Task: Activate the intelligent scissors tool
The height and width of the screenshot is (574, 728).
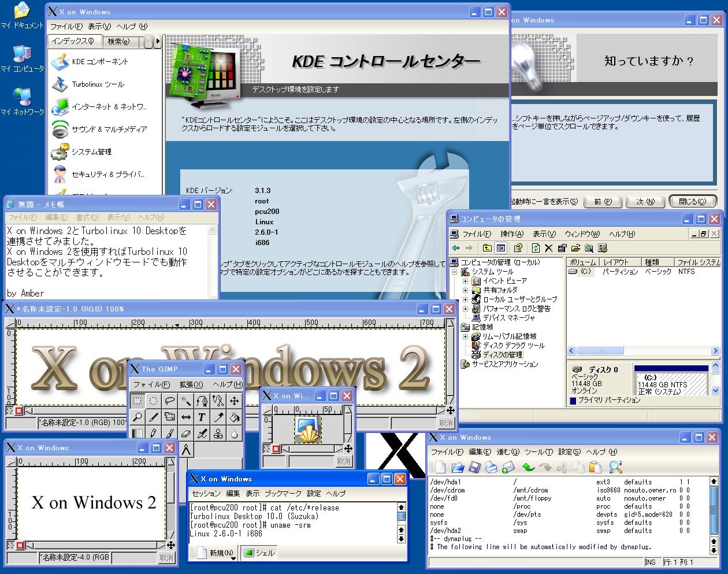Action: click(218, 400)
